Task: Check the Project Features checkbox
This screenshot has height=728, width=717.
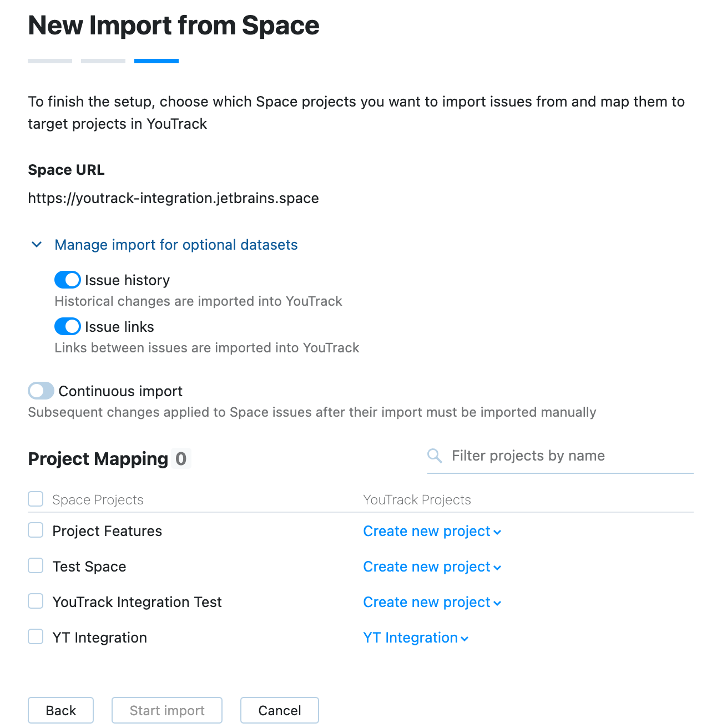Action: (x=35, y=530)
